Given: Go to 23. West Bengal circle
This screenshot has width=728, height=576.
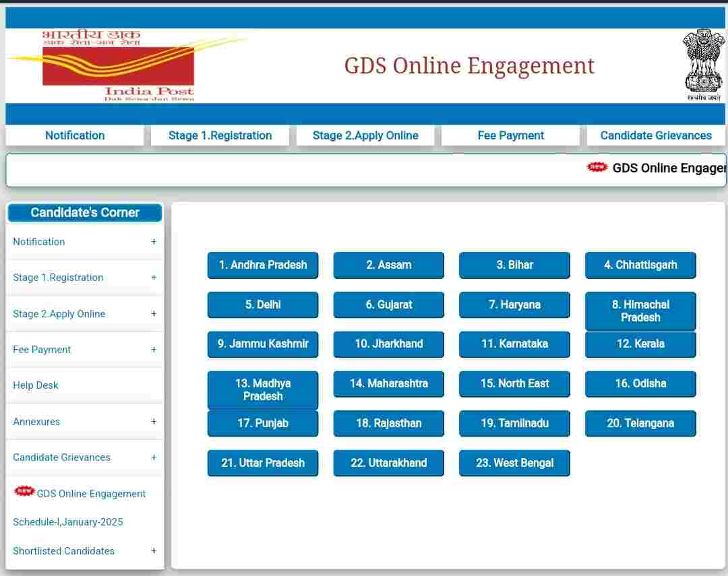Looking at the screenshot, I should click(x=514, y=463).
